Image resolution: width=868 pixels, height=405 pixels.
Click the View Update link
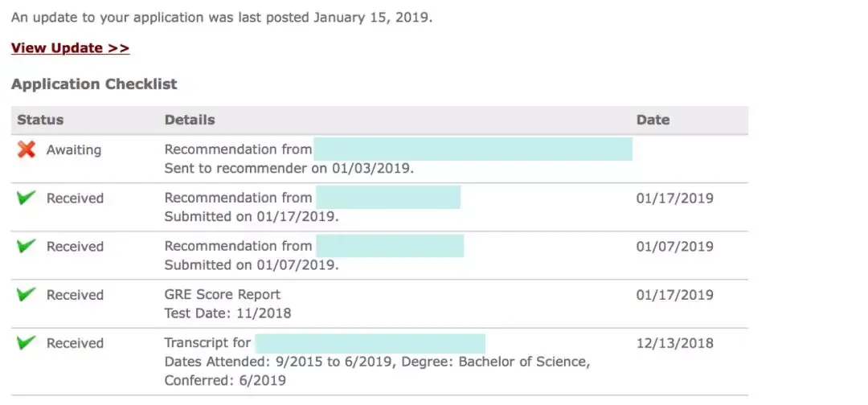coord(70,48)
